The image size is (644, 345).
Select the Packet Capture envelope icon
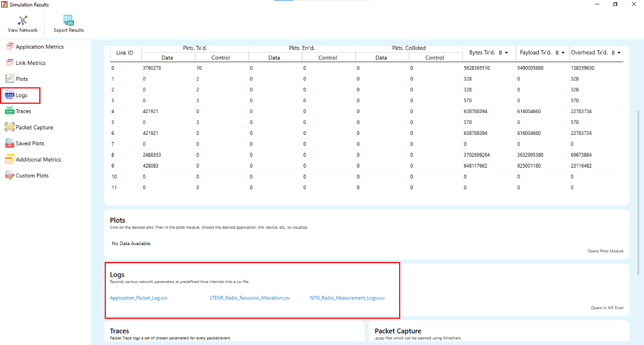(9, 127)
